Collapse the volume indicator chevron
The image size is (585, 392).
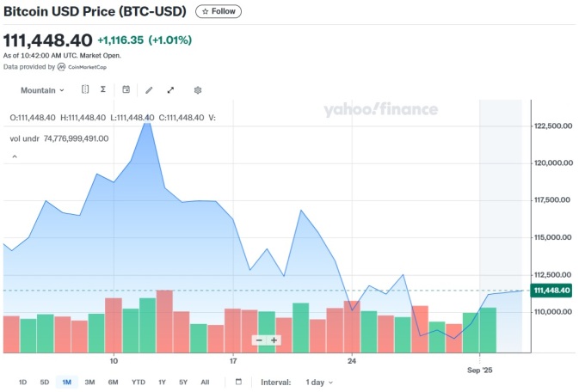click(14, 156)
